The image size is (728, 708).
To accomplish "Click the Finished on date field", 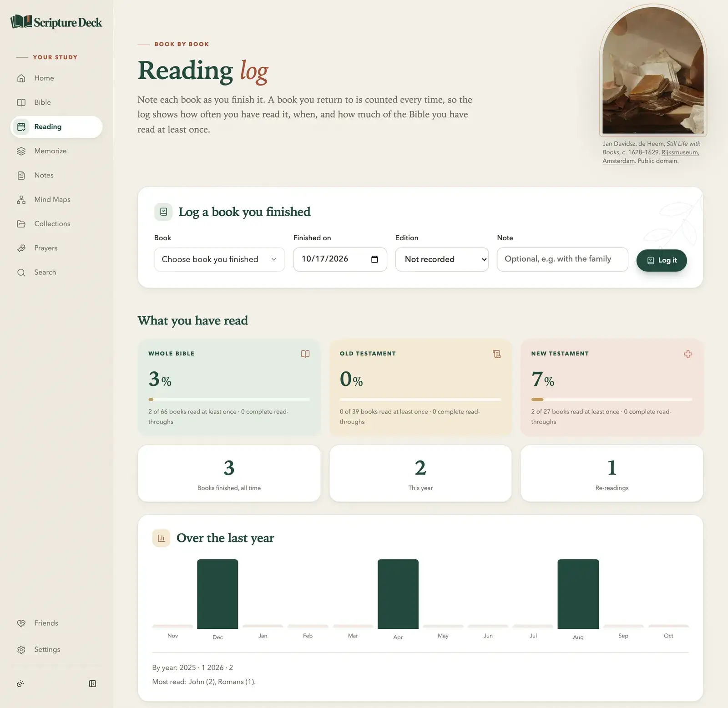I will coord(340,259).
